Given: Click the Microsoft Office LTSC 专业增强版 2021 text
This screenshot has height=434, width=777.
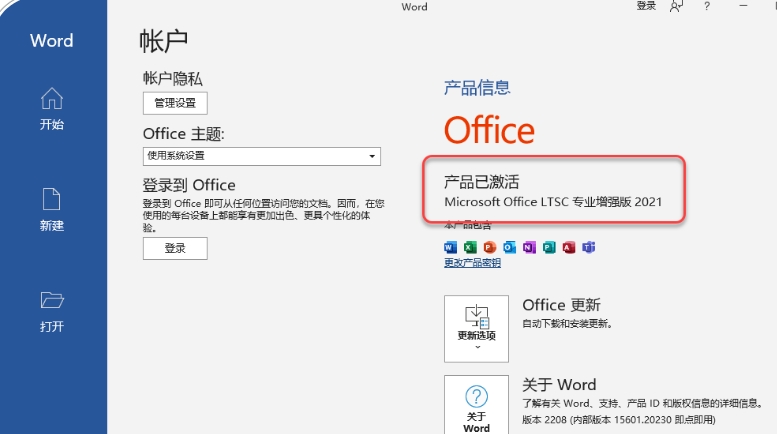Looking at the screenshot, I should point(553,202).
